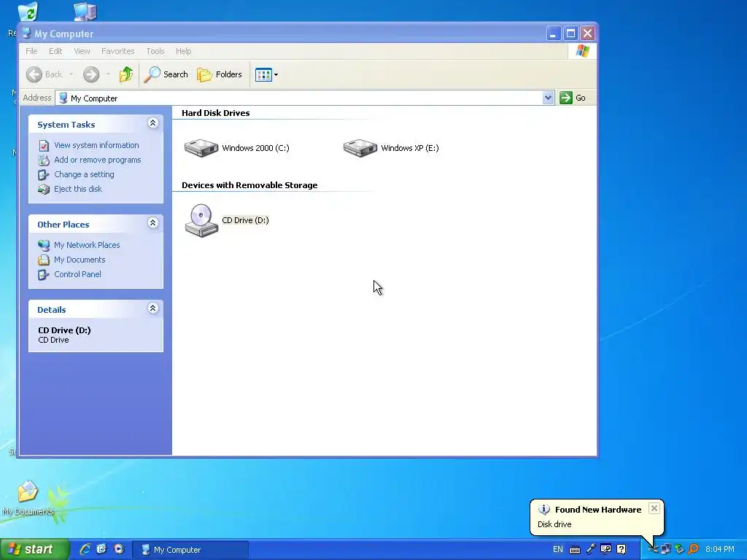Collapse the System Tasks panel
This screenshot has width=747, height=560.
pyautogui.click(x=152, y=123)
